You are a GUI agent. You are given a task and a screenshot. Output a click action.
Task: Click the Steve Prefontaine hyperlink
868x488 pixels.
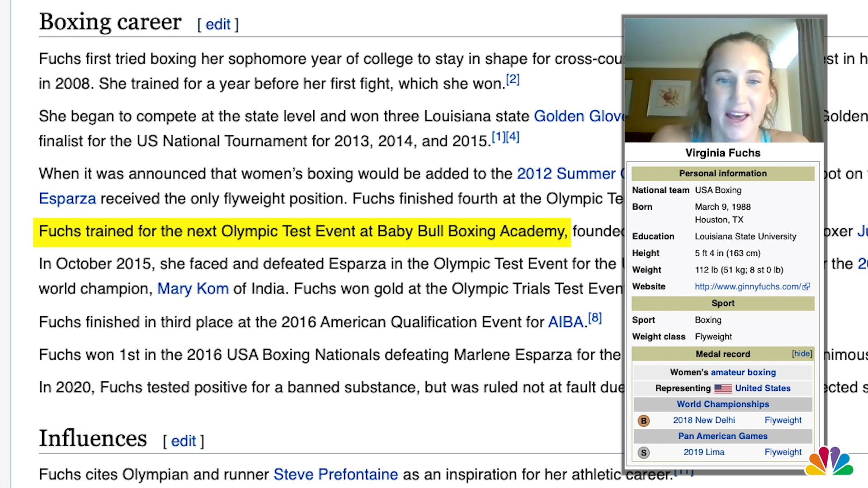click(x=335, y=474)
